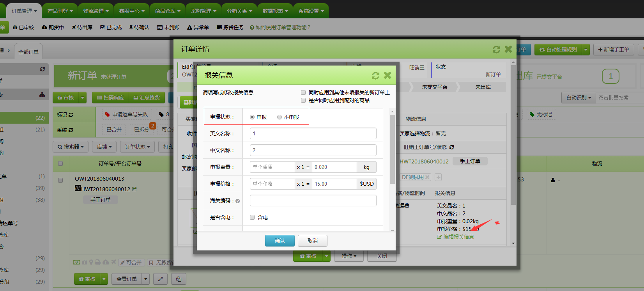Screen dimensions: 644x291
Task: Open the 待确认 order filter
Action: [x=139, y=27]
